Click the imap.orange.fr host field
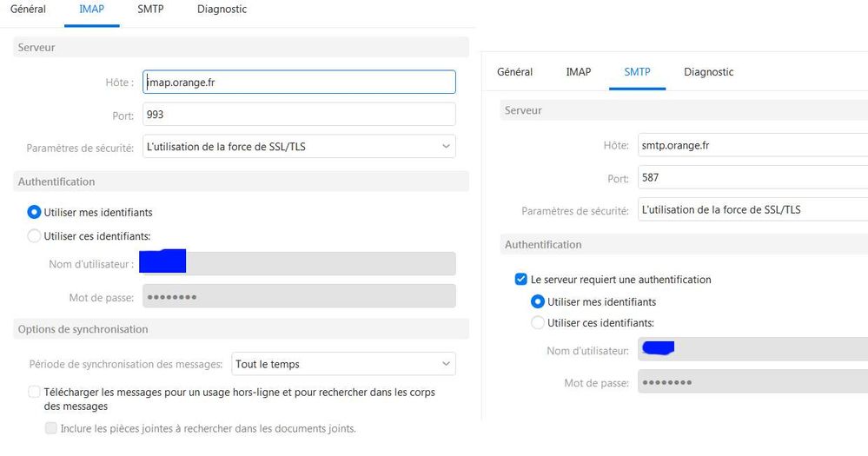868x456 pixels. pos(299,82)
